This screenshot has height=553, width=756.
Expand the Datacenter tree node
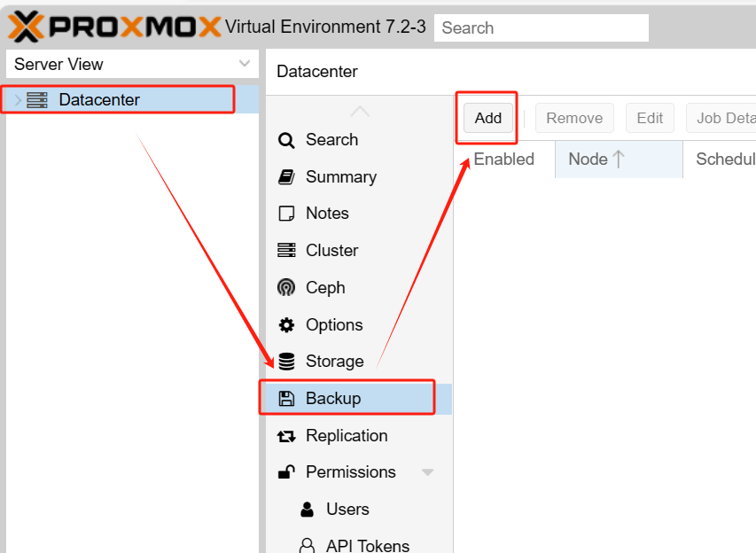[x=18, y=100]
